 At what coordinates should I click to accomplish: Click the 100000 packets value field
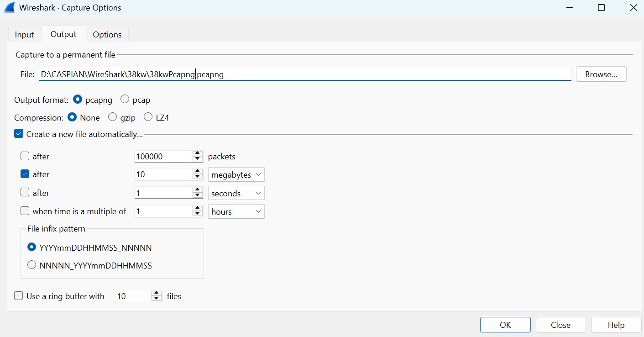click(x=163, y=156)
